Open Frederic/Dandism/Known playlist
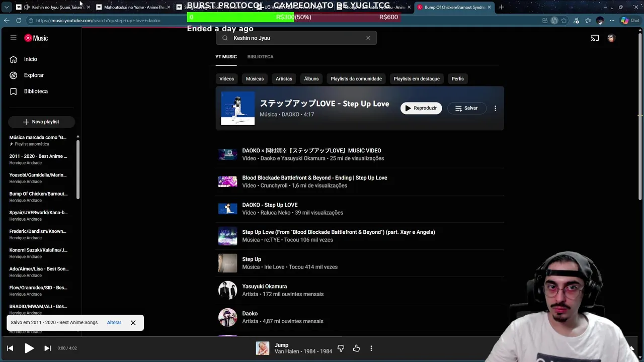Image resolution: width=644 pixels, height=362 pixels. (38, 234)
